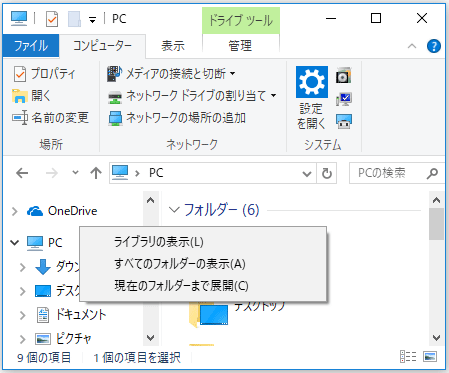Switch to details view icon in status bar
The image size is (449, 373).
pos(408,357)
